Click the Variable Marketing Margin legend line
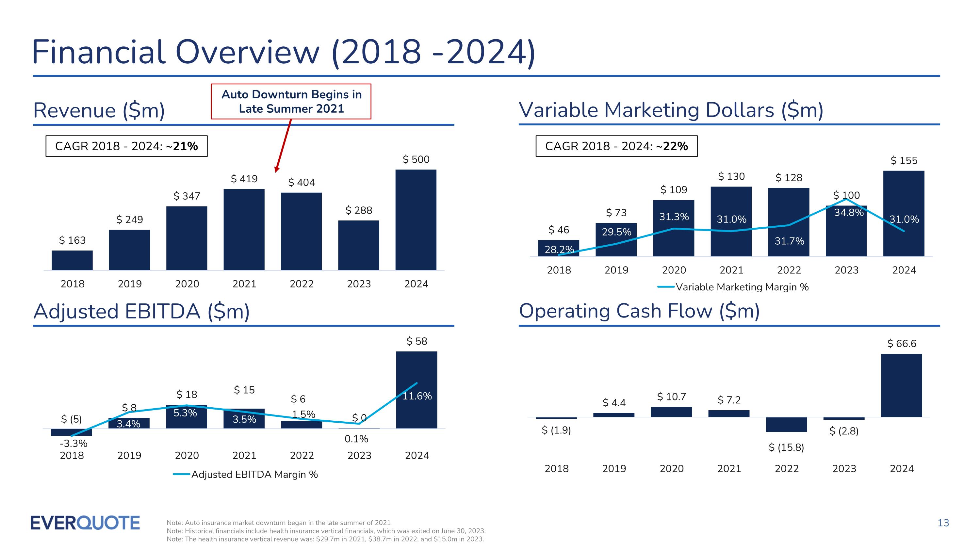The height and width of the screenshot is (551, 980). click(666, 287)
